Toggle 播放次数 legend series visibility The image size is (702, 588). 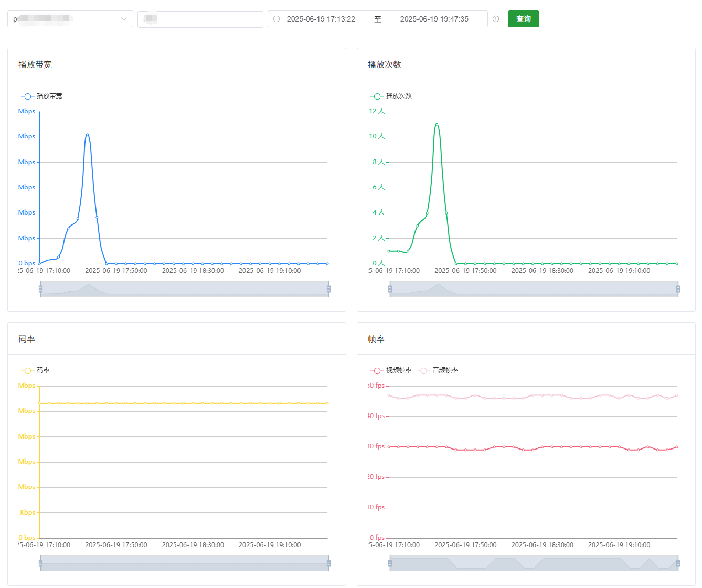click(391, 96)
